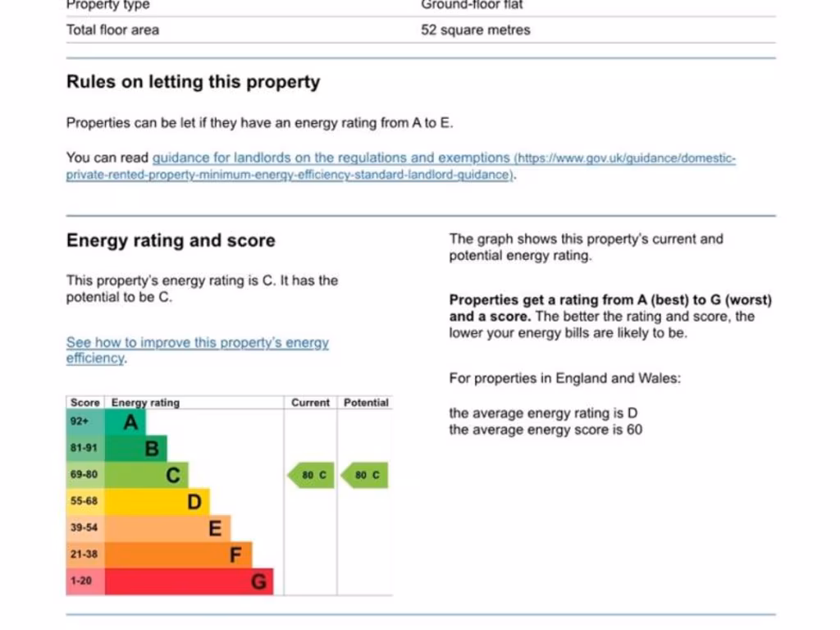Click the green Current 80 C arrow
The height and width of the screenshot is (630, 840).
coord(312,475)
